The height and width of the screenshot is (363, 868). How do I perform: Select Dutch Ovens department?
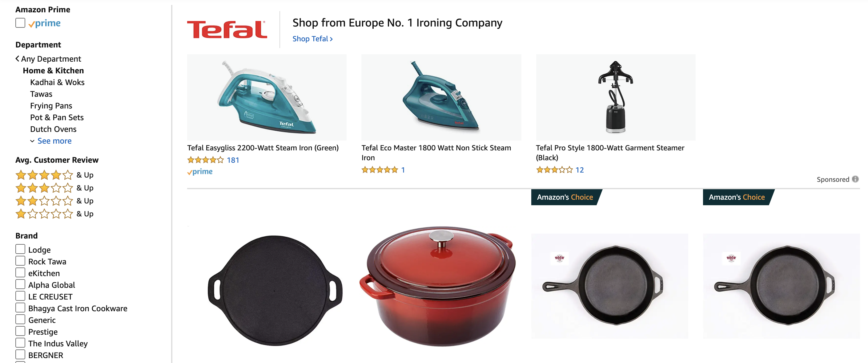click(x=53, y=129)
